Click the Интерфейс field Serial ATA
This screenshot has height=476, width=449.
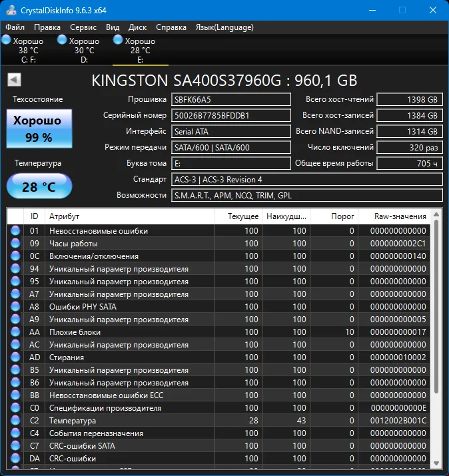point(231,131)
